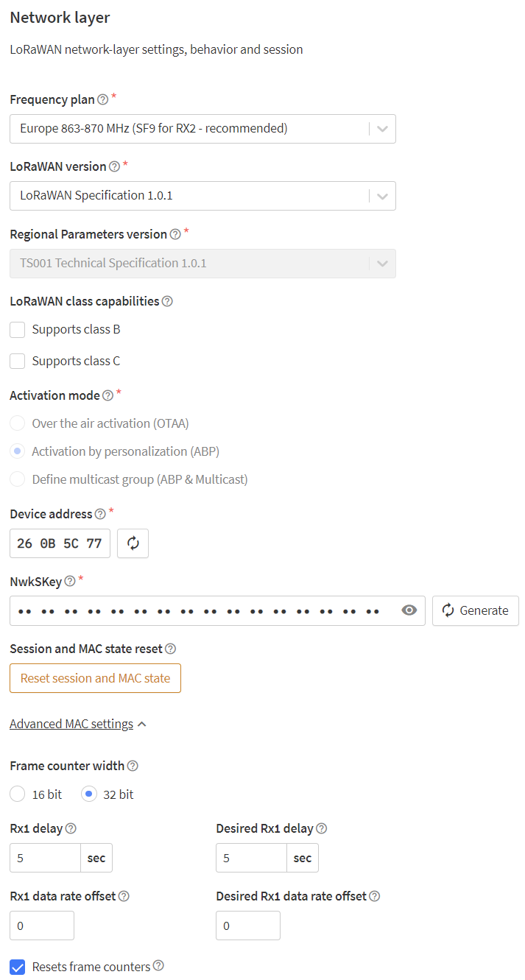
Task: Reveal NwkSKey using the eye icon
Action: 409,610
